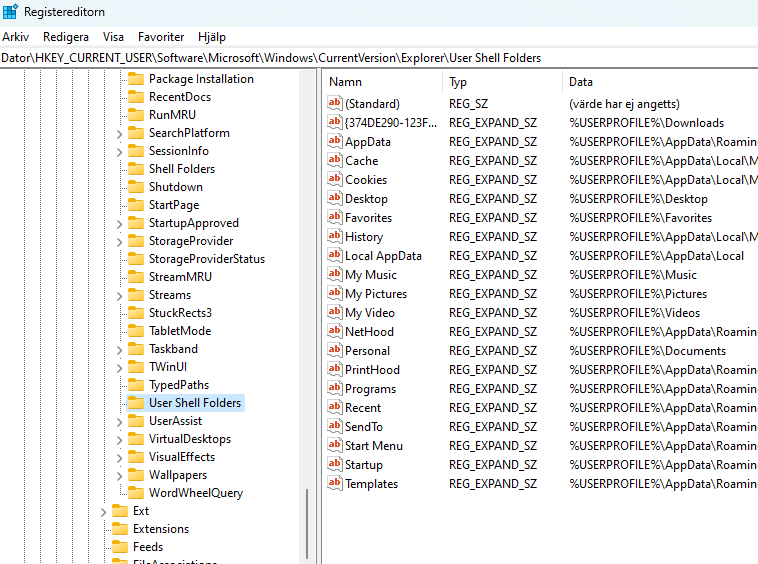Expand the VirtualDesktops key
This screenshot has width=758, height=564.
click(119, 440)
